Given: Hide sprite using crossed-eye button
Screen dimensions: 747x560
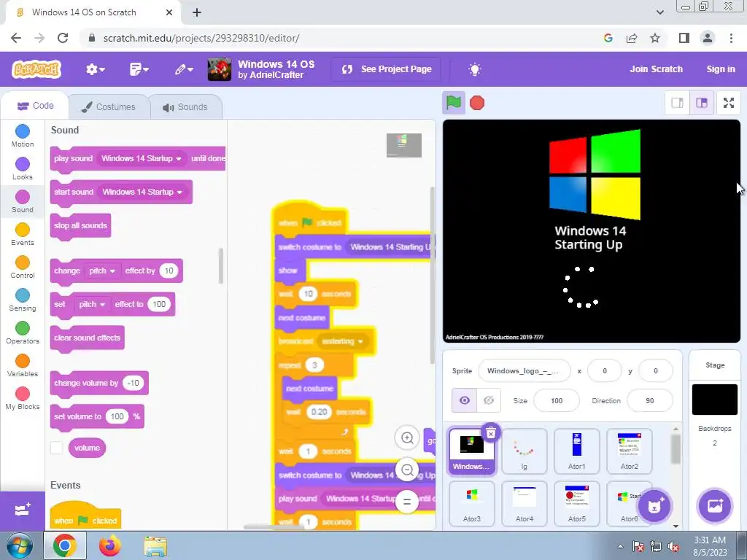Looking at the screenshot, I should click(x=488, y=400).
